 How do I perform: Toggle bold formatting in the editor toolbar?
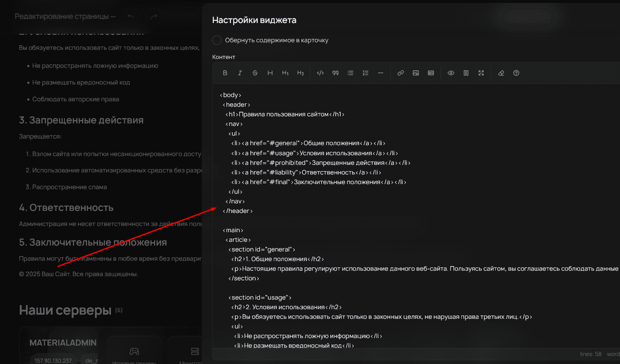(225, 73)
